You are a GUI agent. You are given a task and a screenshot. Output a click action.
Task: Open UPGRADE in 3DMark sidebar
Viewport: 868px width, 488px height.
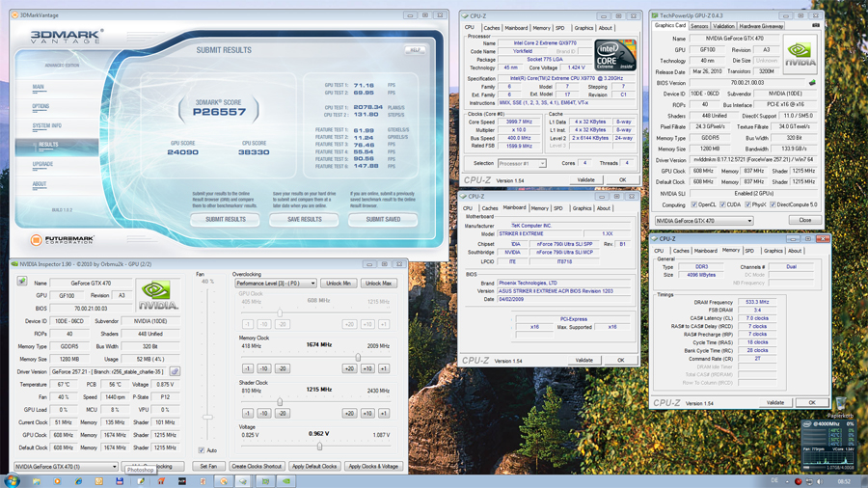point(42,164)
